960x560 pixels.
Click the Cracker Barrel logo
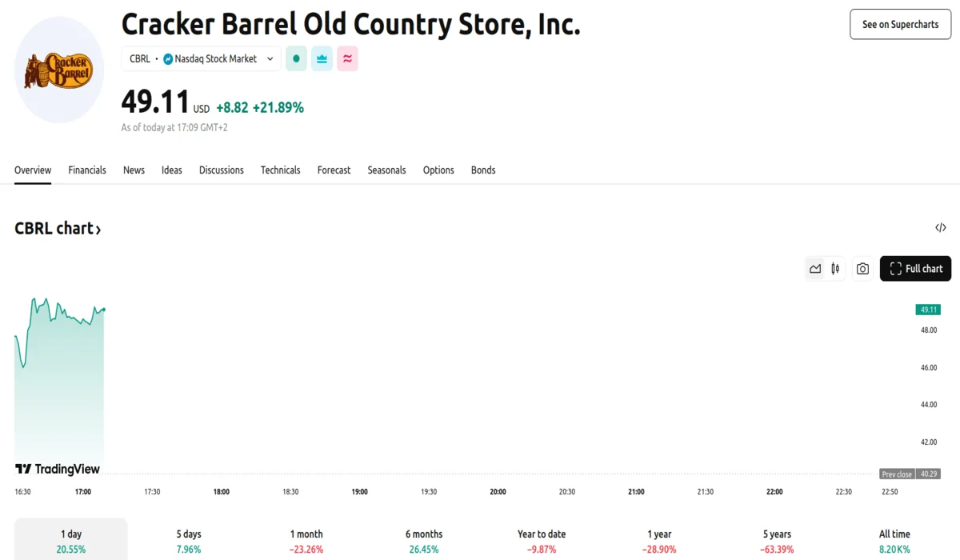(59, 70)
